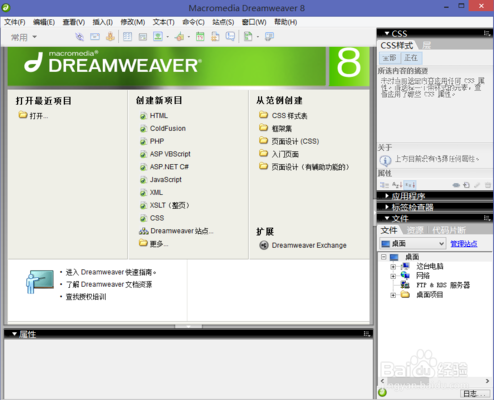The height and width of the screenshot is (400, 494).
Task: Click the 日志... button
Action: click(474, 393)
